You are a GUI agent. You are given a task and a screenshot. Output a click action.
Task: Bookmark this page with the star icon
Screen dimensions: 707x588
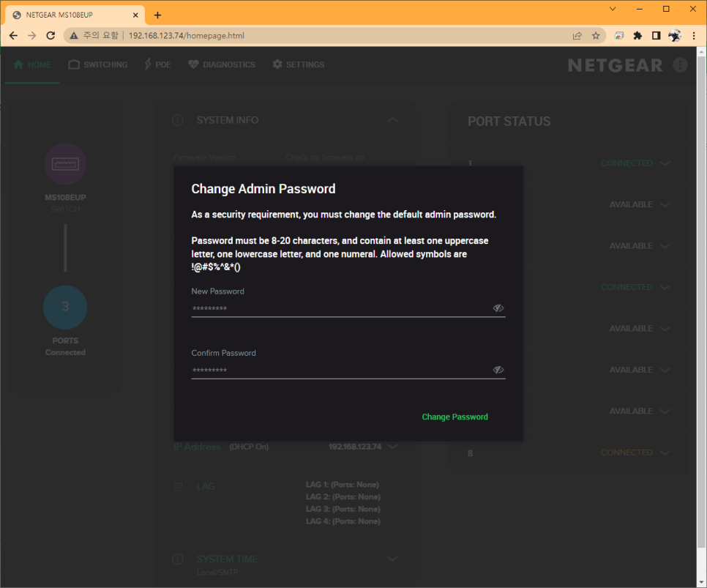(x=596, y=36)
